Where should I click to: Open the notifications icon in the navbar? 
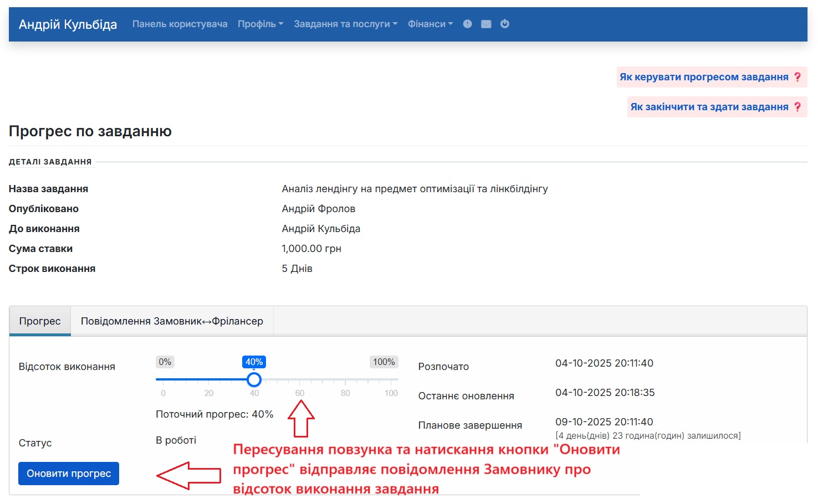click(467, 24)
